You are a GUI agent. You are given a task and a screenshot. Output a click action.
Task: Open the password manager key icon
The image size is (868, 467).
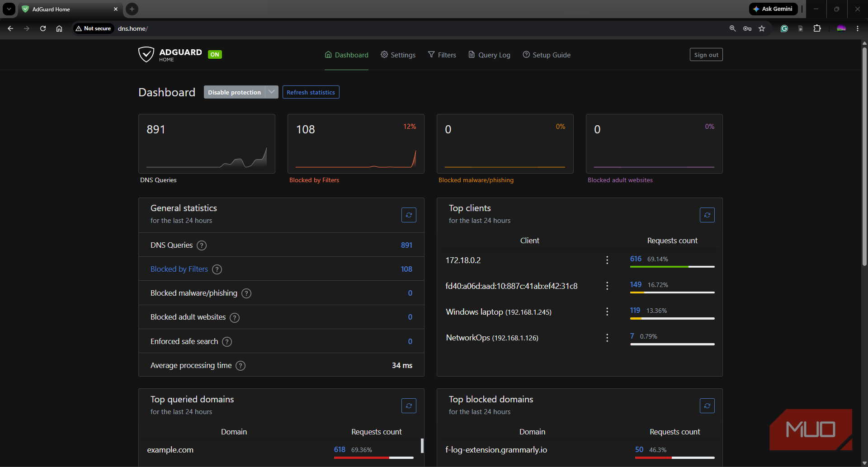coord(747,28)
